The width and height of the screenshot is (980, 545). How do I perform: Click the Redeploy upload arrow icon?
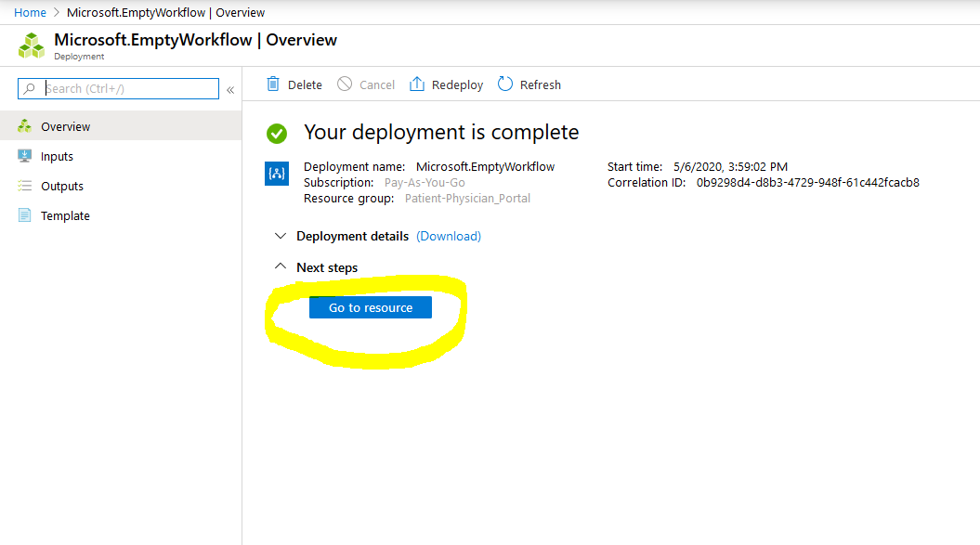click(x=417, y=84)
